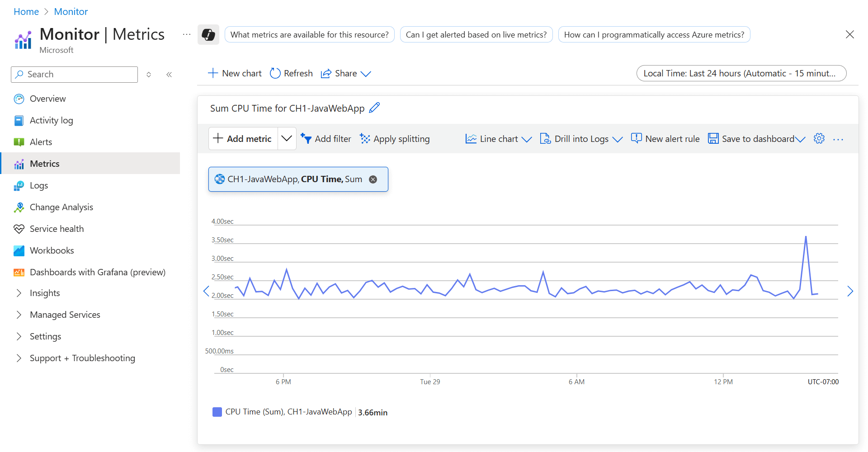Select the Refresh icon to reload metrics
The image size is (868, 452).
275,73
